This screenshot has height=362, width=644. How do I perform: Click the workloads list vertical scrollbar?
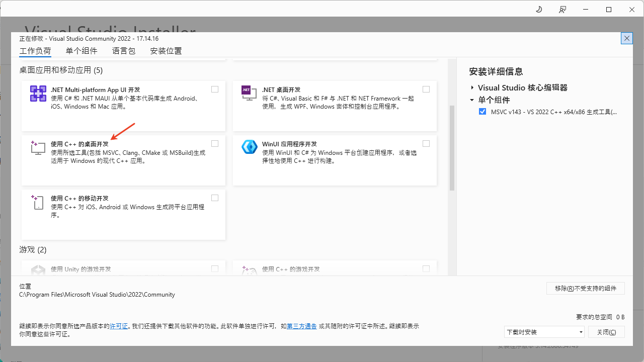coord(452,148)
